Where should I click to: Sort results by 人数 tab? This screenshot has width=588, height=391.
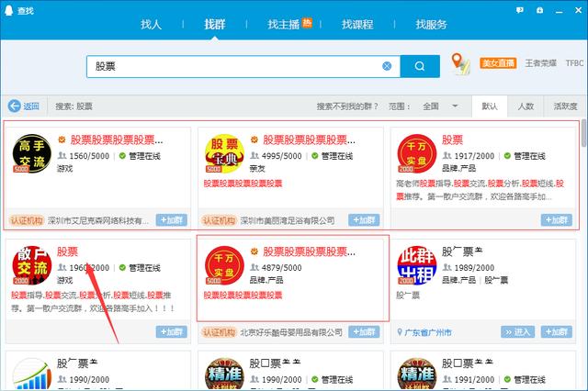[526, 106]
